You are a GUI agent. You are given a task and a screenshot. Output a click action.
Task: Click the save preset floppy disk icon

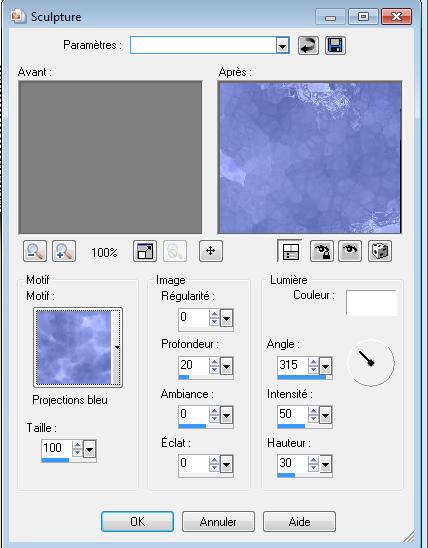coord(335,45)
